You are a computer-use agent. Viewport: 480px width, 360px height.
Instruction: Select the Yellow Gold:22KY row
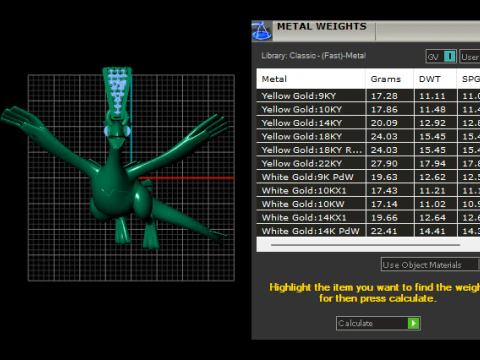[x=368, y=163]
